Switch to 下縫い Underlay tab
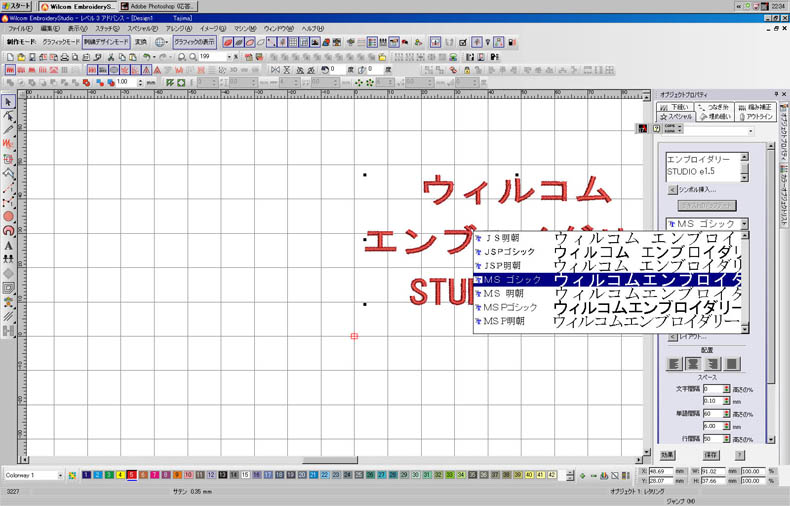Screen dimensions: 790x506 point(675,107)
